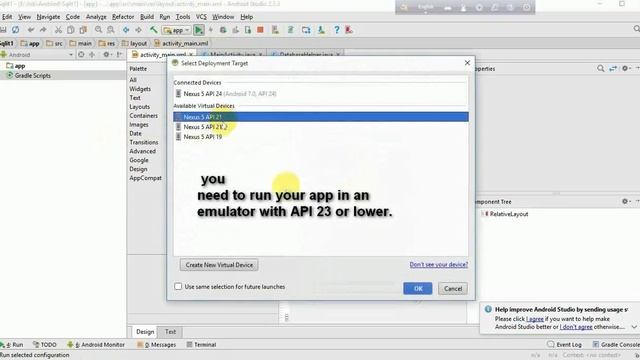Click Cancel in deployment dialog
The width and height of the screenshot is (640, 360).
pyautogui.click(x=453, y=289)
